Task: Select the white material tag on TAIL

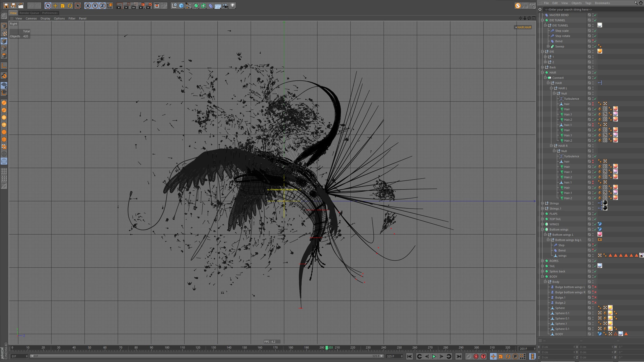Action: click(600, 266)
